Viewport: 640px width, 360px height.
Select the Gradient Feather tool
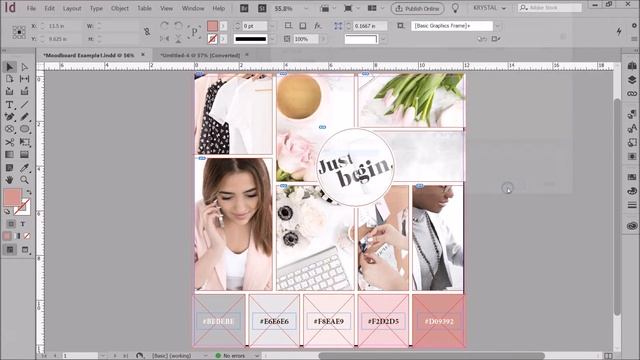click(24, 155)
